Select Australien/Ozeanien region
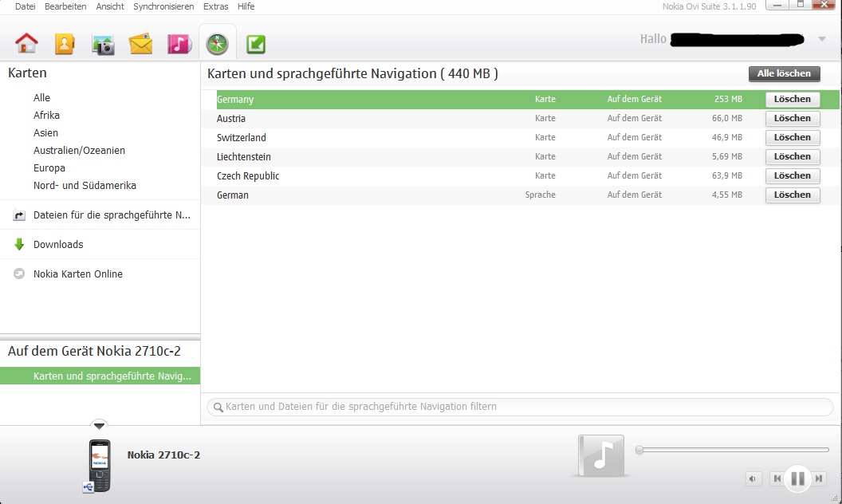 coord(79,151)
